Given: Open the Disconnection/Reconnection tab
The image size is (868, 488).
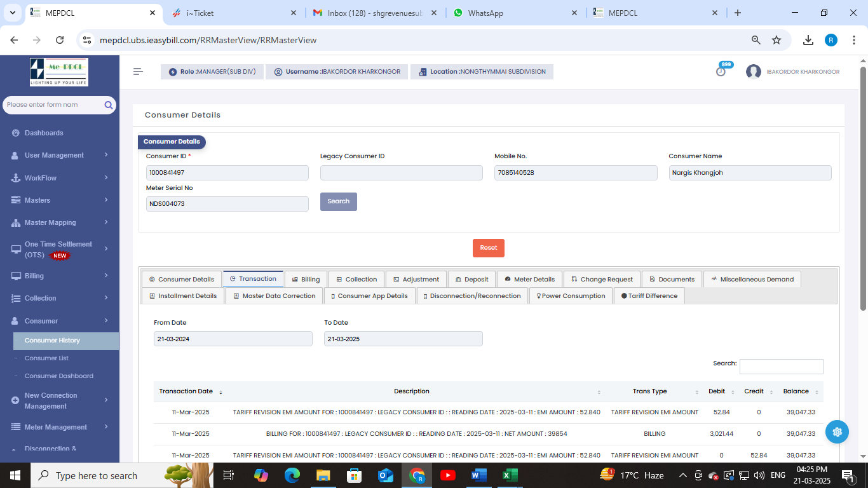Looking at the screenshot, I should pos(472,295).
